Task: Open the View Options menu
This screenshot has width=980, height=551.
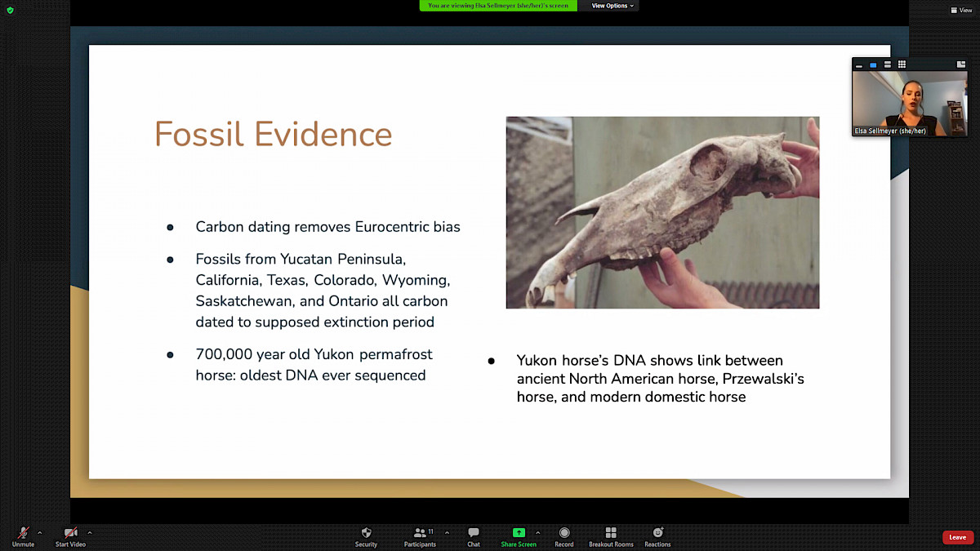Action: pos(612,6)
